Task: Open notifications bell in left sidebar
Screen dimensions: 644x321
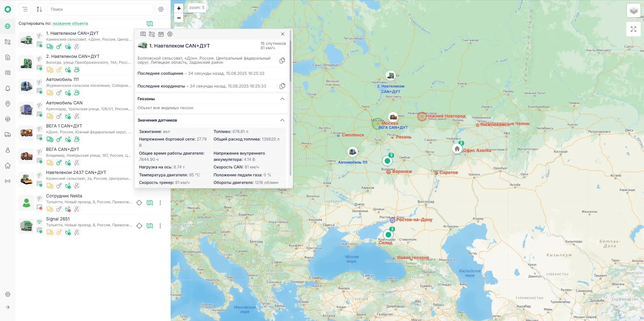Action: (x=8, y=89)
